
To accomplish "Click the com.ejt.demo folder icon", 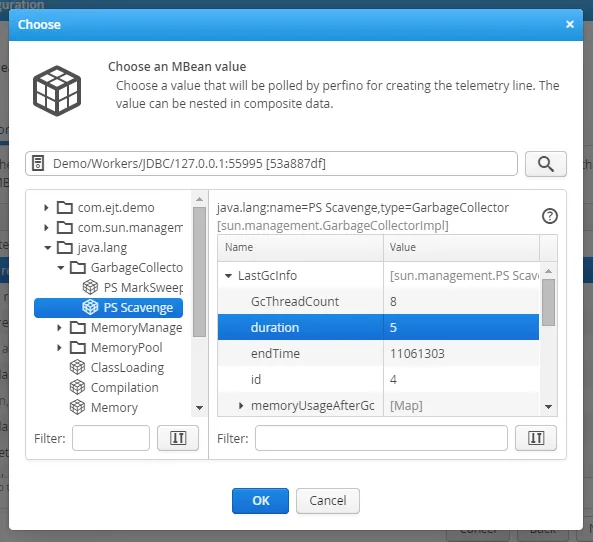I will (x=65, y=207).
